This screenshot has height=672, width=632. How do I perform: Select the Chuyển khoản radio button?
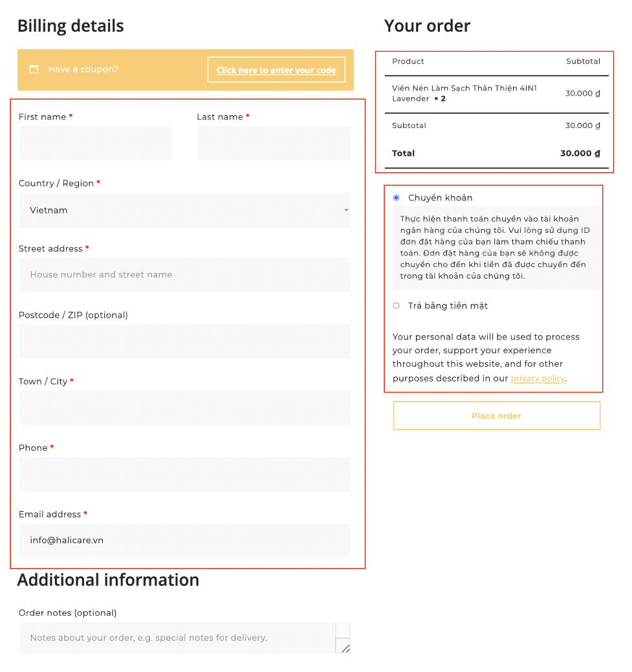click(397, 198)
